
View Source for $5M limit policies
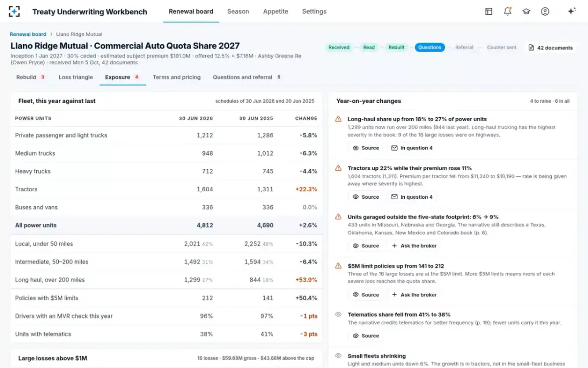[366, 295]
